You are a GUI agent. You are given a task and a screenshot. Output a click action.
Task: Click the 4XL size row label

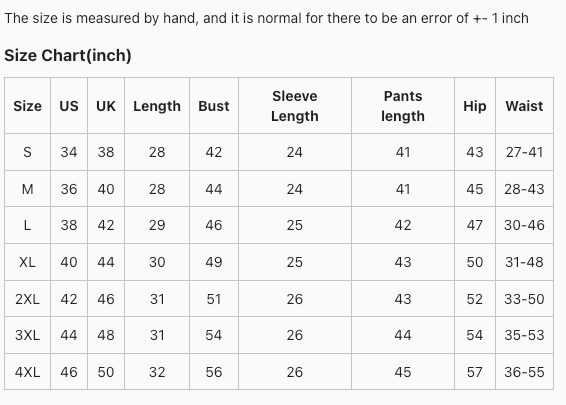click(x=27, y=372)
